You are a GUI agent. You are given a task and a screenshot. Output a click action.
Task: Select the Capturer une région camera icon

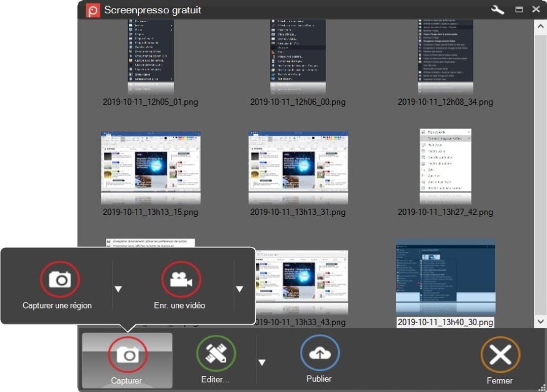tap(59, 279)
